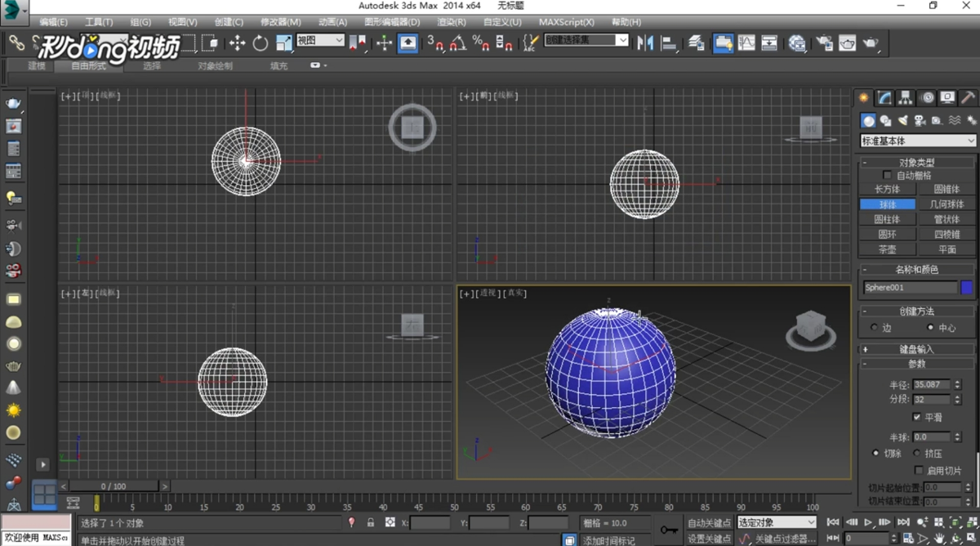Screen dimensions: 980x546
Task: Click the 0 / 100 time slider
Action: (114, 486)
